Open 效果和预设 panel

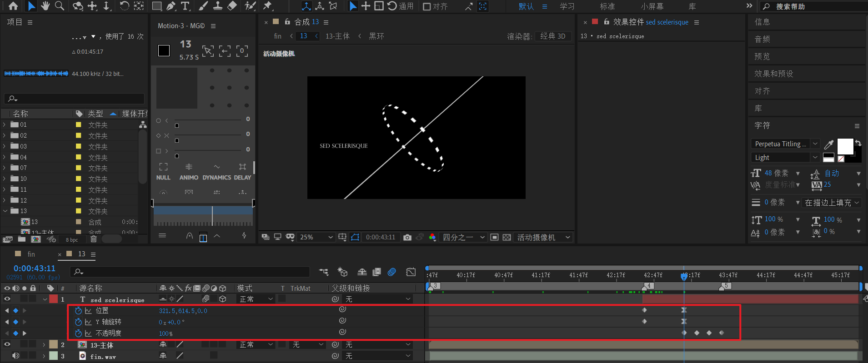pyautogui.click(x=773, y=74)
